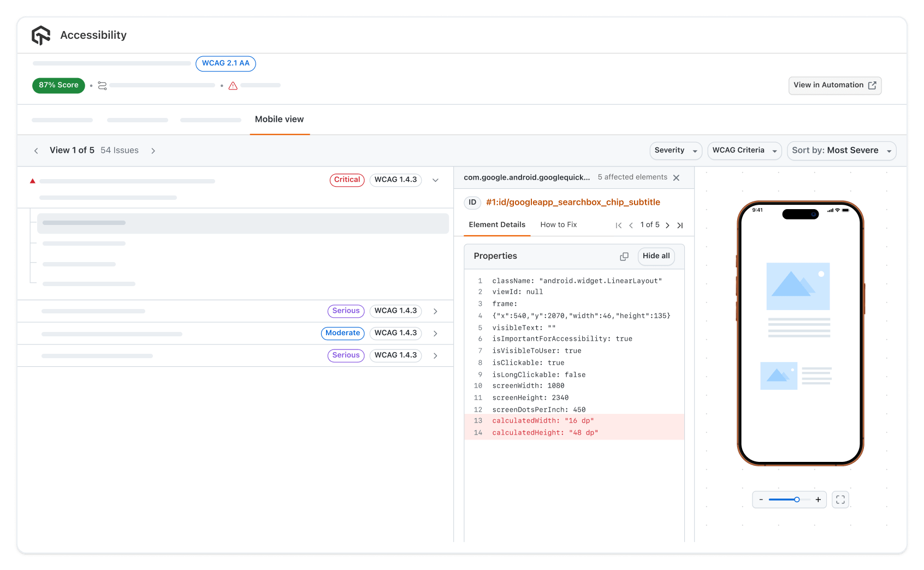Open the WCAG Criteria dropdown
The width and height of the screenshot is (924, 570).
[x=744, y=150]
